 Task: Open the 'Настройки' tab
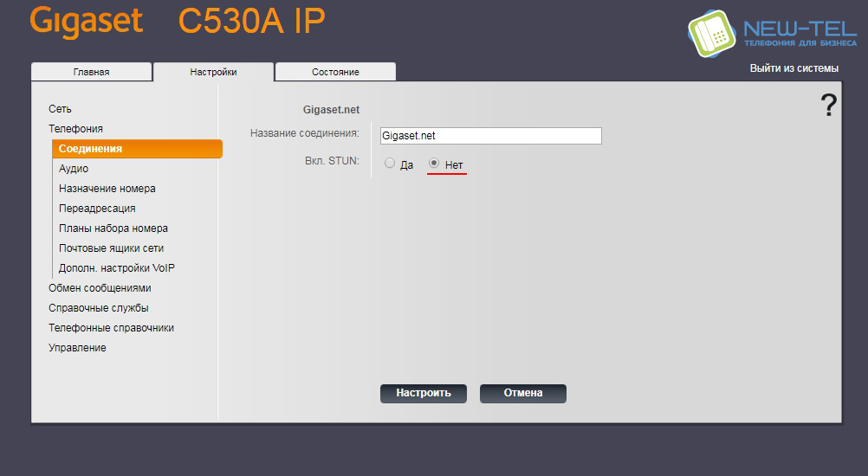click(x=213, y=72)
